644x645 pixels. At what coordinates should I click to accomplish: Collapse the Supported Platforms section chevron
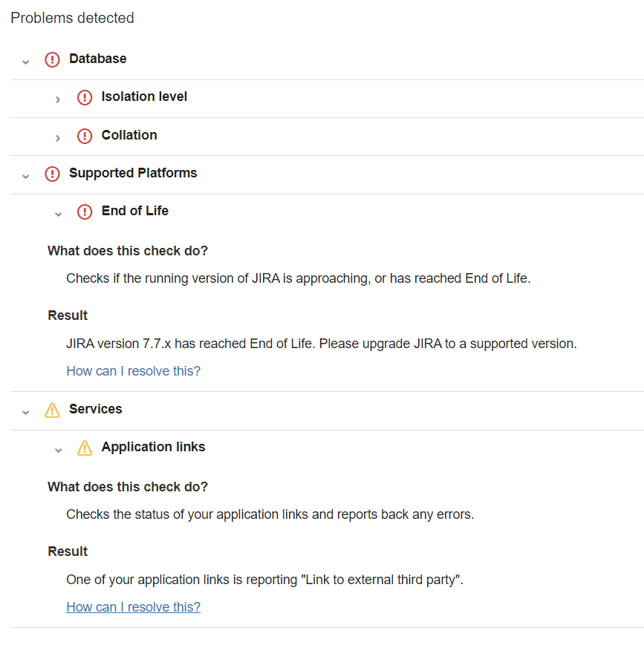click(x=25, y=177)
